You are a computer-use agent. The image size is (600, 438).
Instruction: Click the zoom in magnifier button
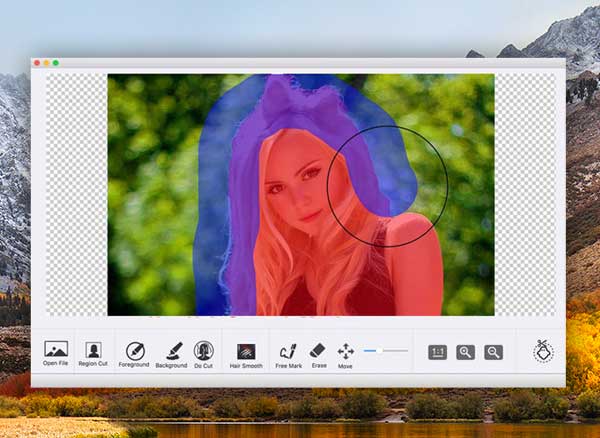pyautogui.click(x=465, y=352)
